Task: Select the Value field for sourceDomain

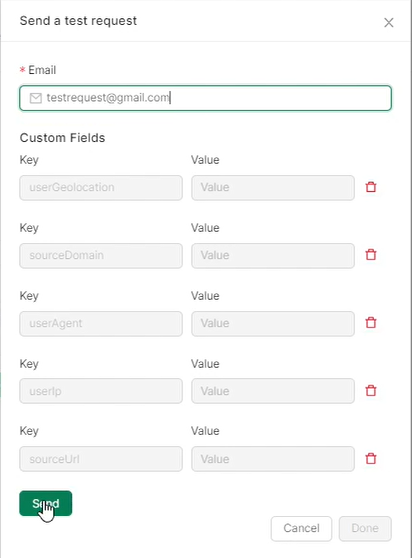Action: (x=273, y=256)
